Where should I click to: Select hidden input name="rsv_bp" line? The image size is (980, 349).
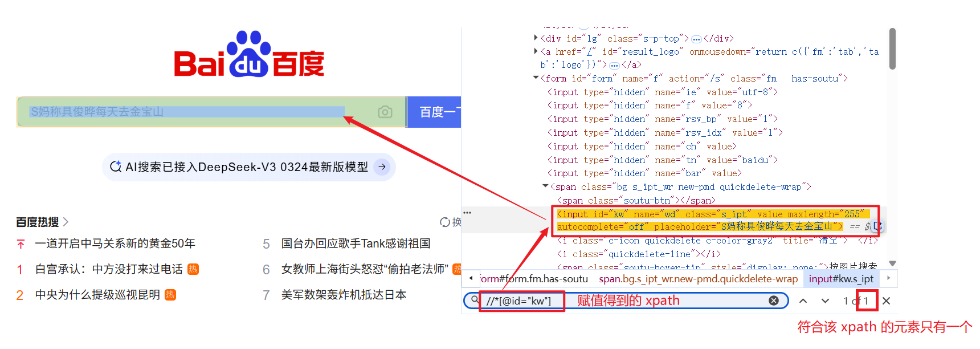pyautogui.click(x=663, y=119)
